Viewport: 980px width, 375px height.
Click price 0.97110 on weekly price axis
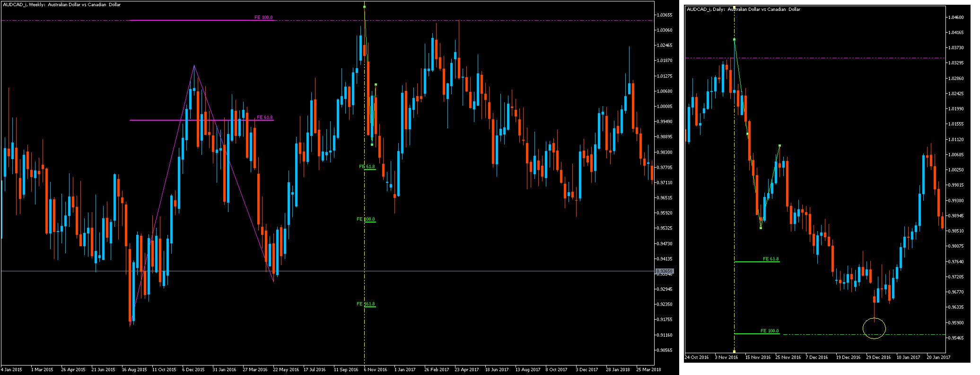pos(665,183)
